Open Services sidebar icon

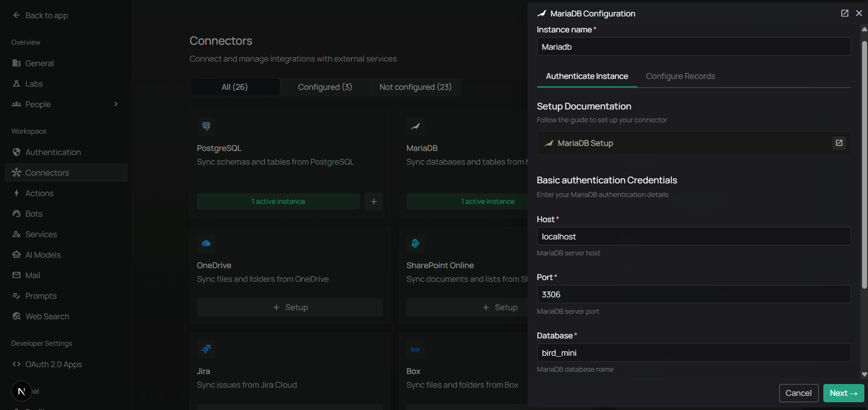click(x=16, y=234)
